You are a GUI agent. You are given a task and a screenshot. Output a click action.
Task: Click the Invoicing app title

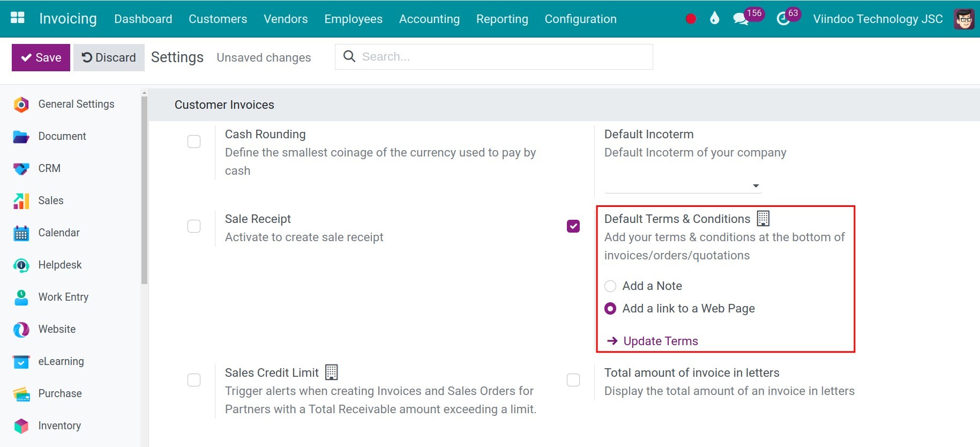pos(68,19)
